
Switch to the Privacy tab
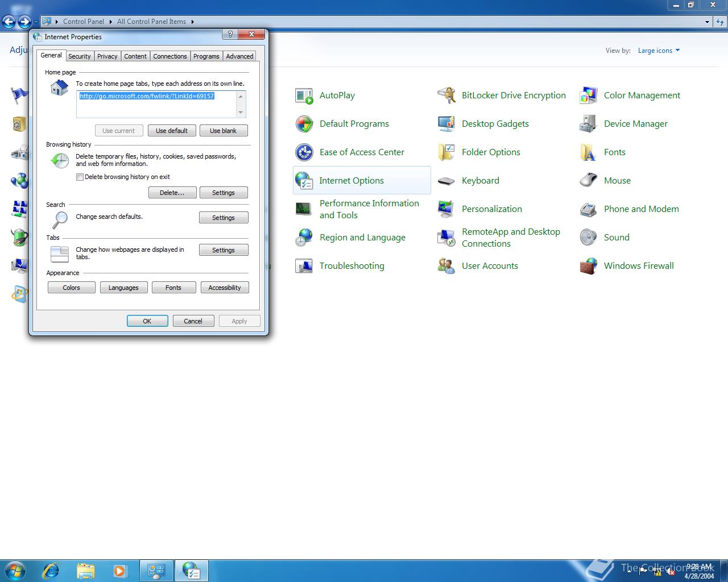tap(107, 56)
